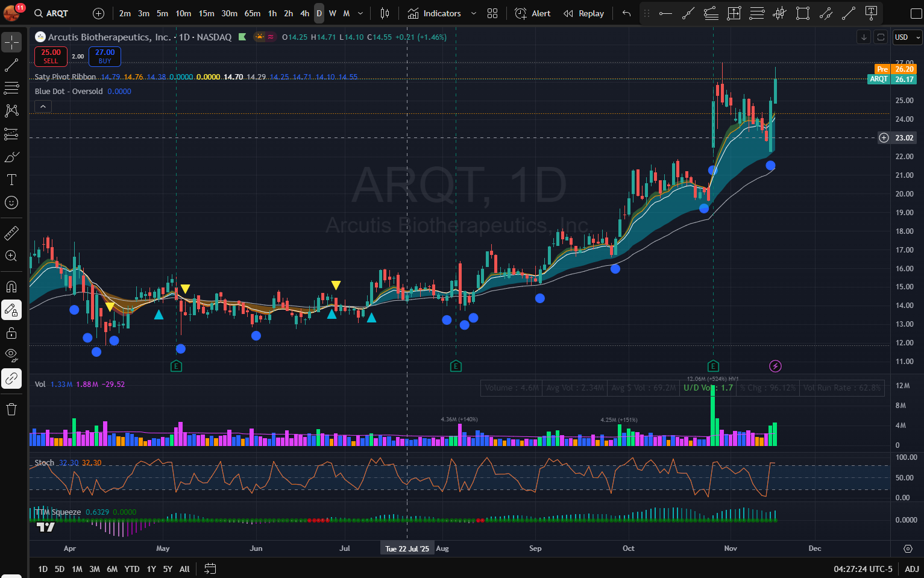Toggle magnet mode on

point(11,287)
